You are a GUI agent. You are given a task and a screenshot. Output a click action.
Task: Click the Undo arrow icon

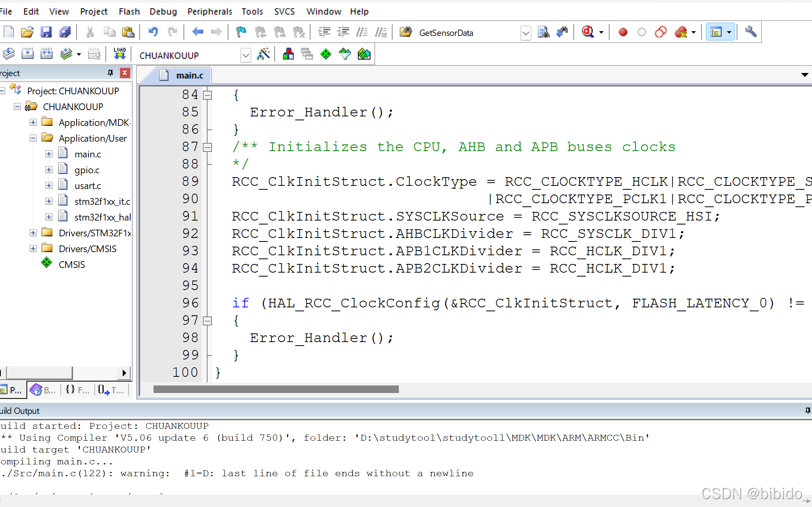click(153, 32)
